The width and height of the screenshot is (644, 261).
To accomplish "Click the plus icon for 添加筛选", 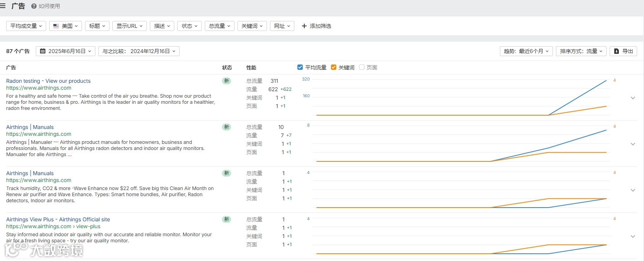I will click(304, 26).
